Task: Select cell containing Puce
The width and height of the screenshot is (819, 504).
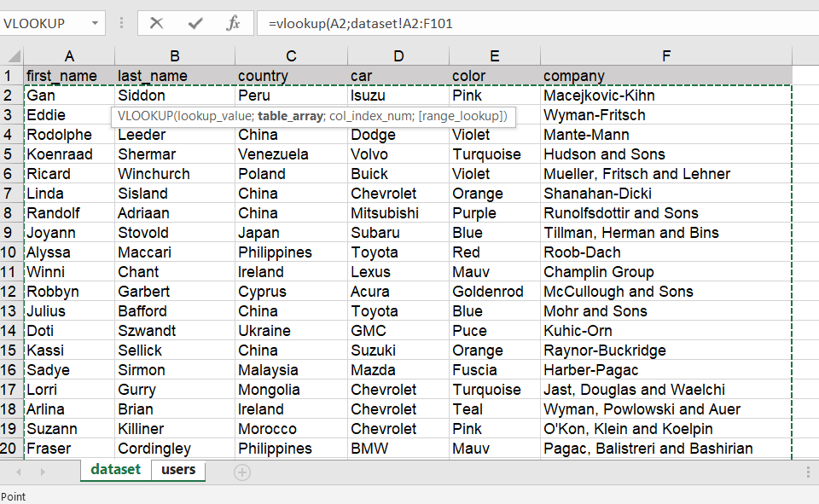Action: [x=494, y=331]
